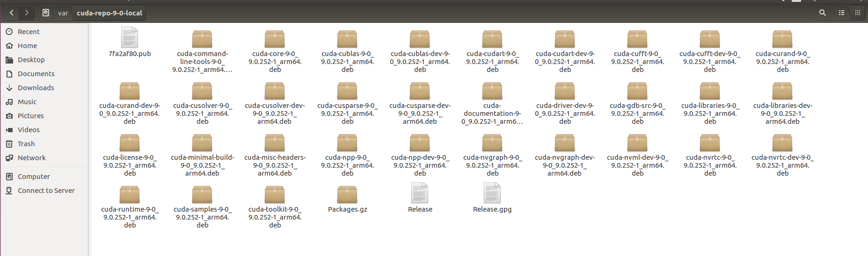Select the cuda-license-9-0 package icon
The width and height of the screenshot is (868, 256).
coord(130,142)
